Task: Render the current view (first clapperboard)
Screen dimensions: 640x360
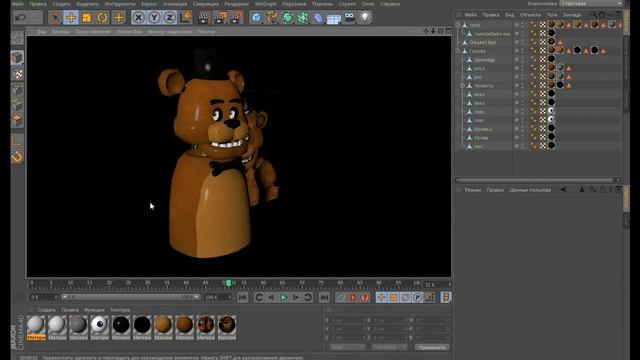Action: (x=204, y=18)
